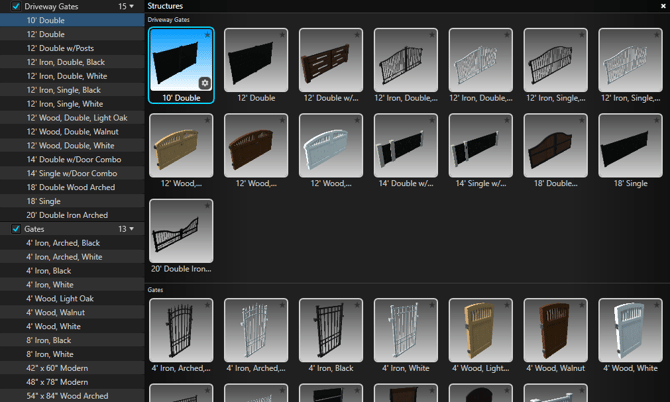Screen dimensions: 670x402
Task: Add star to 4' Wood, White gate
Action: (x=657, y=306)
